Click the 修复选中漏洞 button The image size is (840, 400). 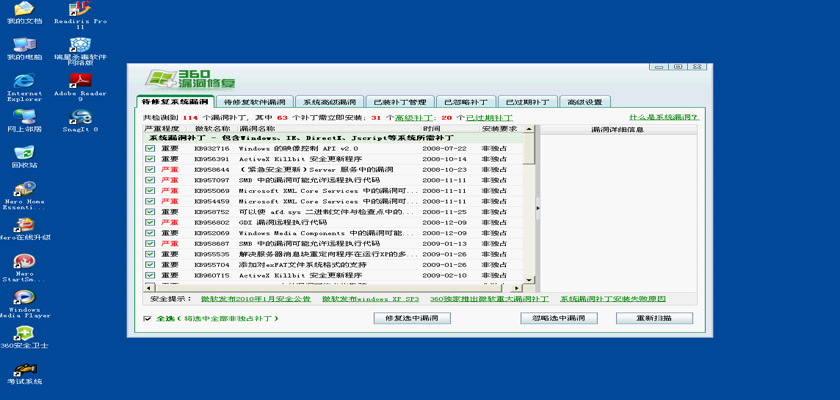tap(412, 318)
